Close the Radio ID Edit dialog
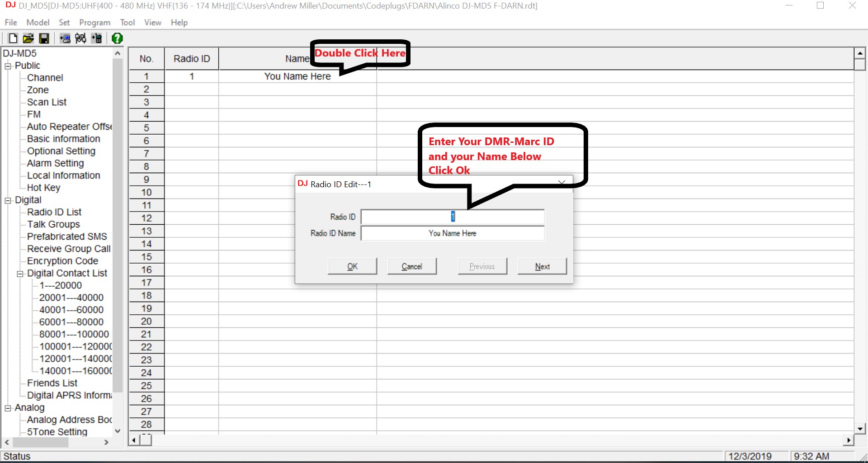868x463 pixels. point(561,183)
